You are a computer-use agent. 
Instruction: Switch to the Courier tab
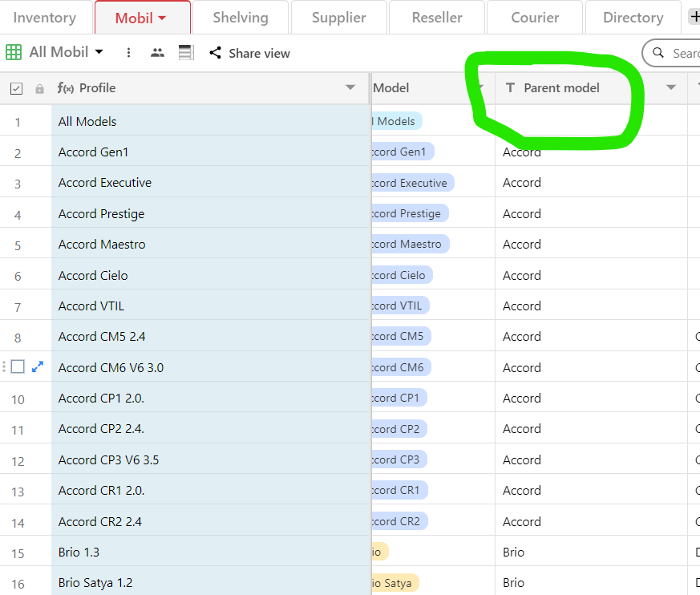pyautogui.click(x=535, y=18)
